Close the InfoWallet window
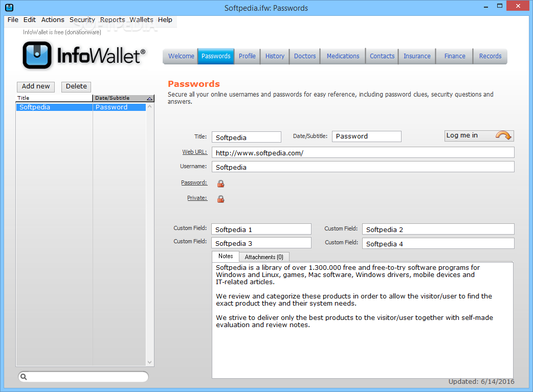 518,6
